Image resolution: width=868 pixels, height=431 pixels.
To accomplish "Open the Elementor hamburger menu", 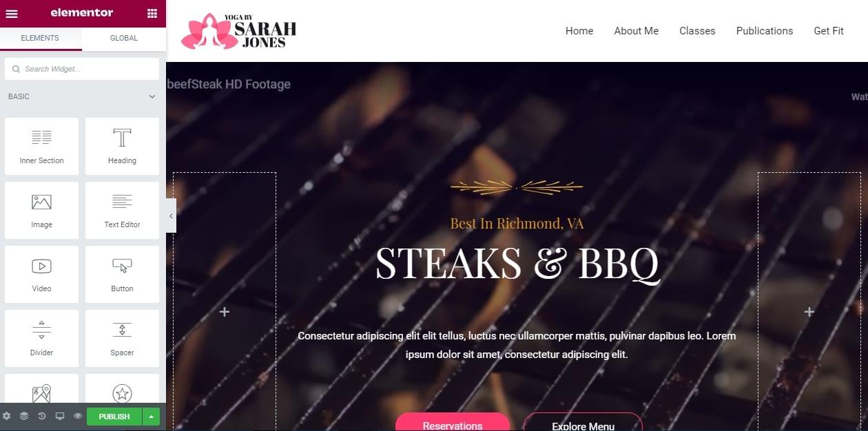I will (12, 13).
